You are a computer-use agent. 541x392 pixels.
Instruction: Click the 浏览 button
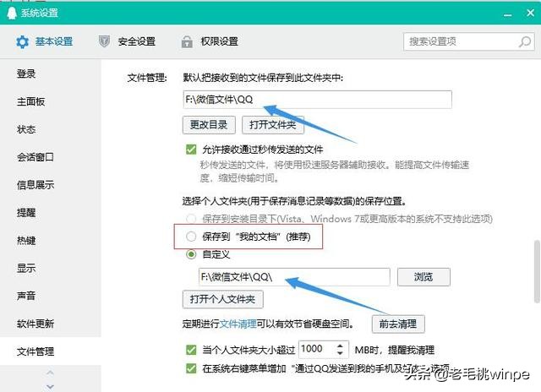[424, 277]
